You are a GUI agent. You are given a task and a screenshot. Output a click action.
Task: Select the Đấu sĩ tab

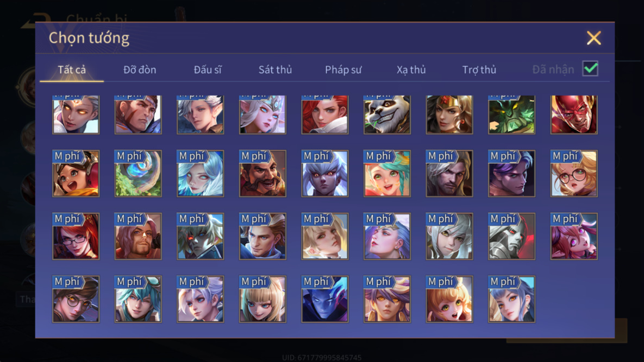pyautogui.click(x=208, y=69)
